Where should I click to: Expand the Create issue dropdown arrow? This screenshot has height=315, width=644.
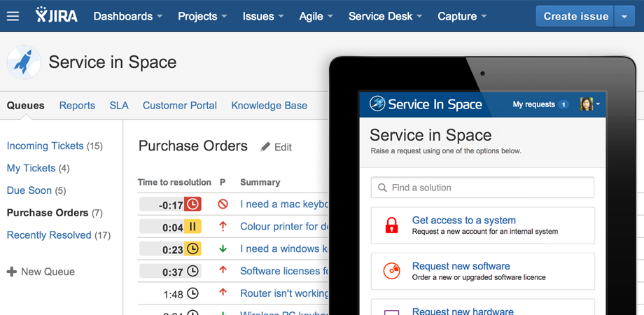coord(624,16)
